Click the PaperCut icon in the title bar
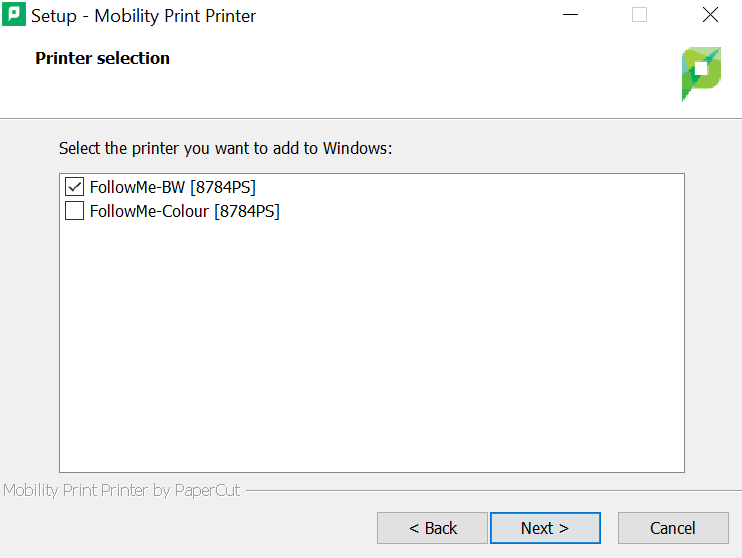Screen dimensions: 742x558 pos(15,16)
